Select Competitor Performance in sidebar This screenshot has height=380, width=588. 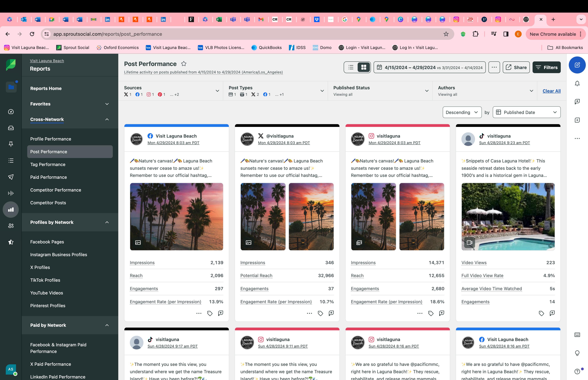tap(55, 190)
